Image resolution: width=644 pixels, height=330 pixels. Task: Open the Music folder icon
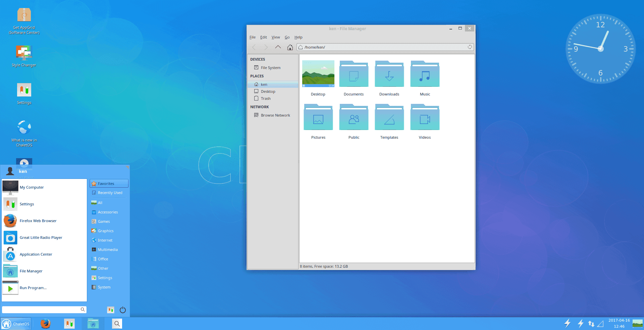[x=425, y=74]
